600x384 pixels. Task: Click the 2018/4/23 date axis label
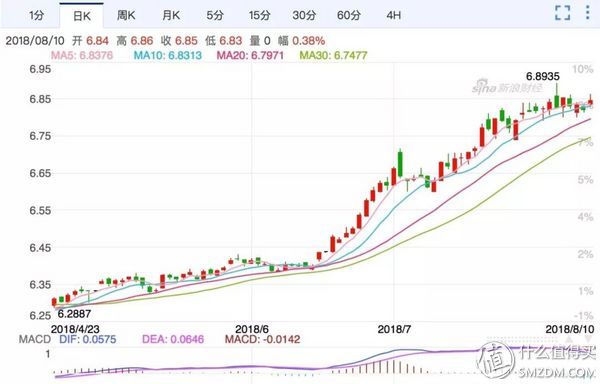point(75,329)
